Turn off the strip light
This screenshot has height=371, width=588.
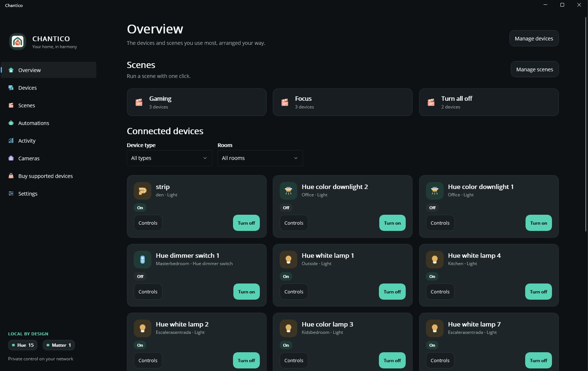click(x=246, y=223)
